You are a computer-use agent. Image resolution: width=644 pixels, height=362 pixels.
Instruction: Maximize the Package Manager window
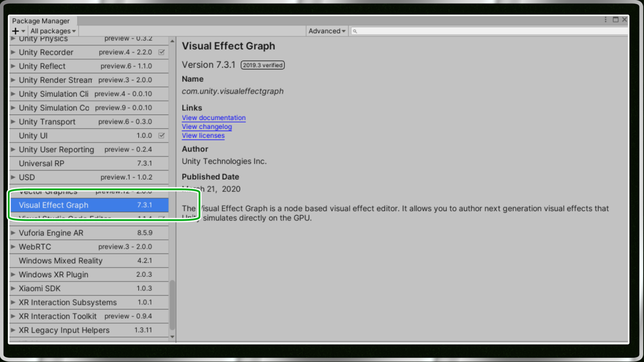(x=615, y=20)
